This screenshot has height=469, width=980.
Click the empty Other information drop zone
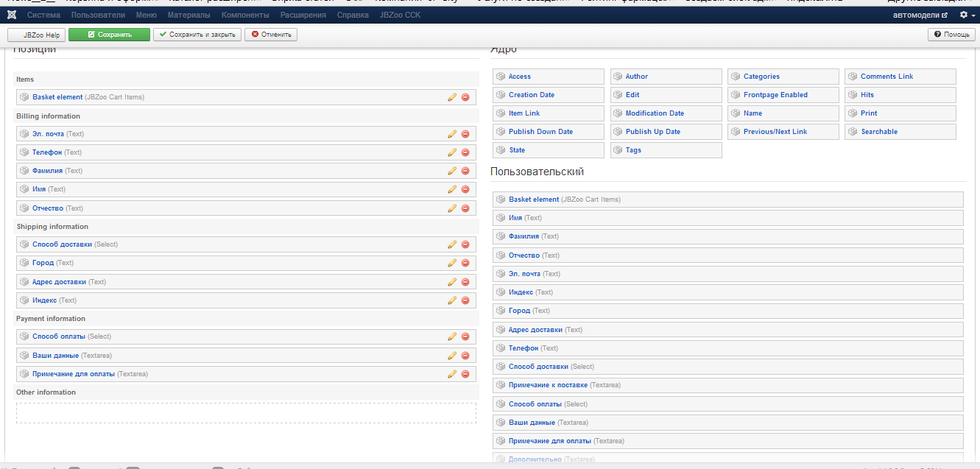pyautogui.click(x=246, y=412)
